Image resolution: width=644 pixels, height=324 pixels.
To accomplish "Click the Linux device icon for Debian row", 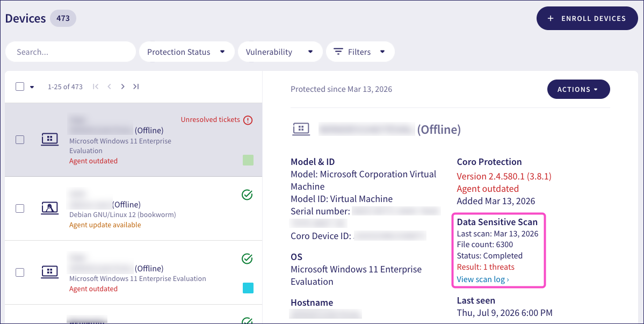I will (50, 208).
